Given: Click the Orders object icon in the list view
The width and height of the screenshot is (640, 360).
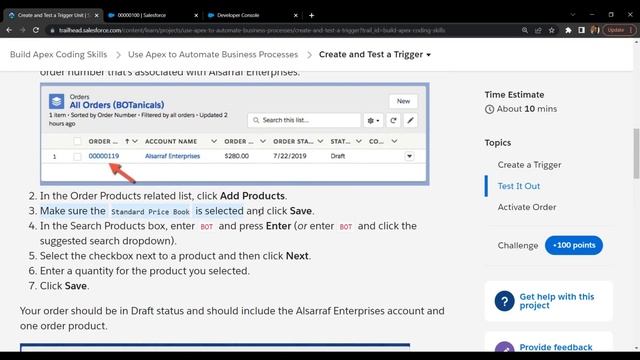Looking at the screenshot, I should click(56, 101).
